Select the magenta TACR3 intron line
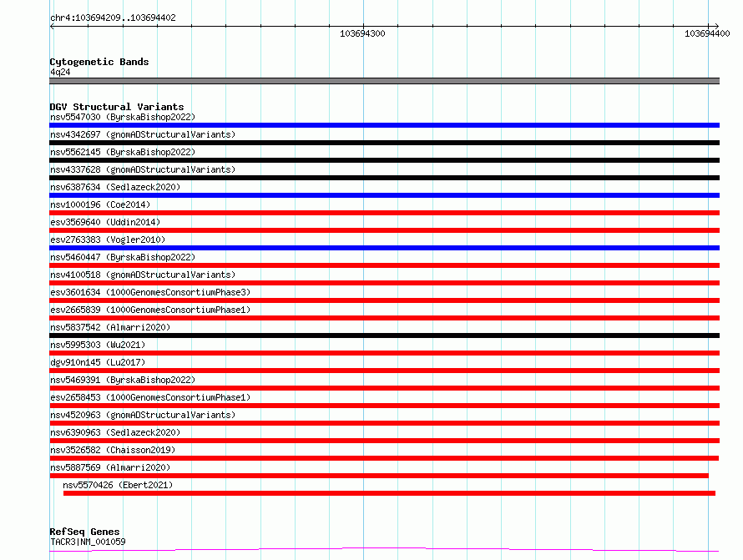The height and width of the screenshot is (560, 743). pyautogui.click(x=384, y=549)
